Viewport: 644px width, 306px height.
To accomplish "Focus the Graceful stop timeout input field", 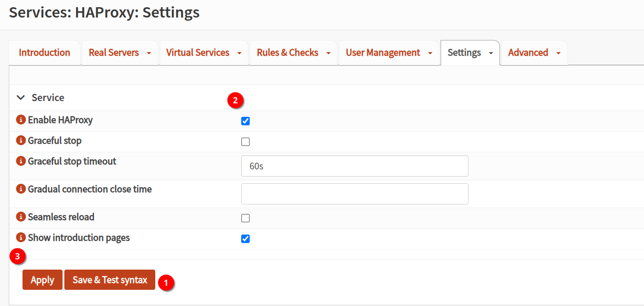I will tap(355, 166).
